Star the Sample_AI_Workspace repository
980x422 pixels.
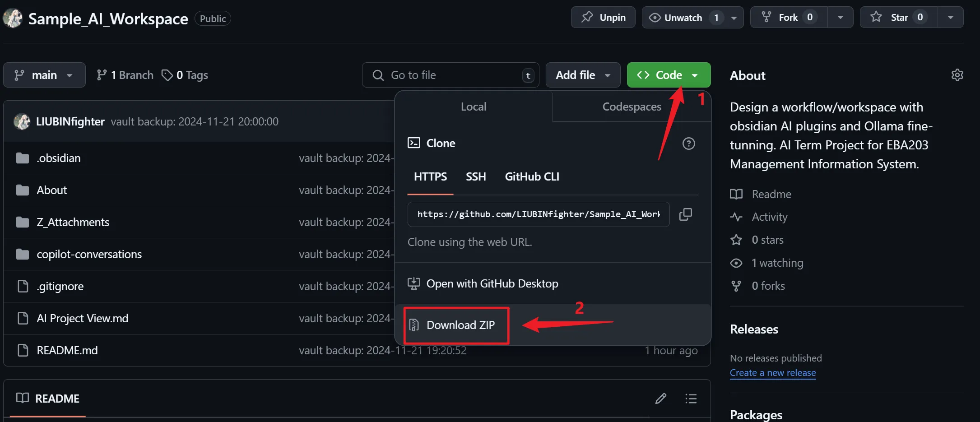(898, 17)
